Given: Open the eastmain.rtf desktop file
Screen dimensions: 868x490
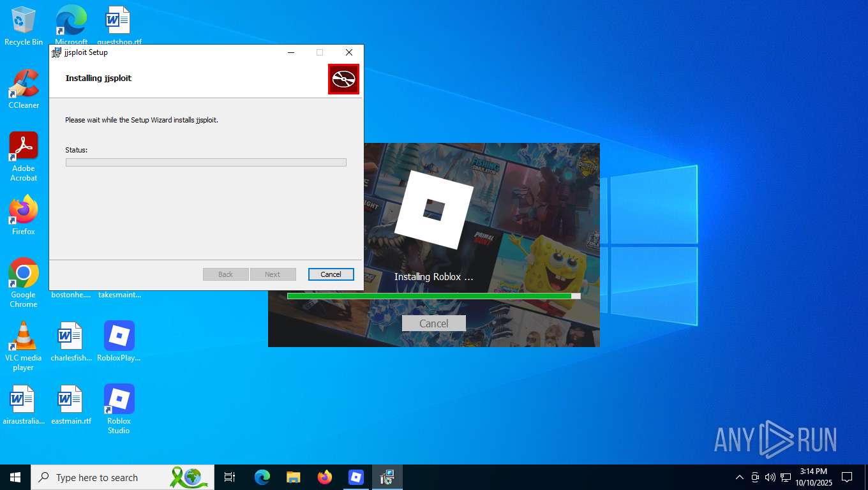Looking at the screenshot, I should tap(71, 405).
